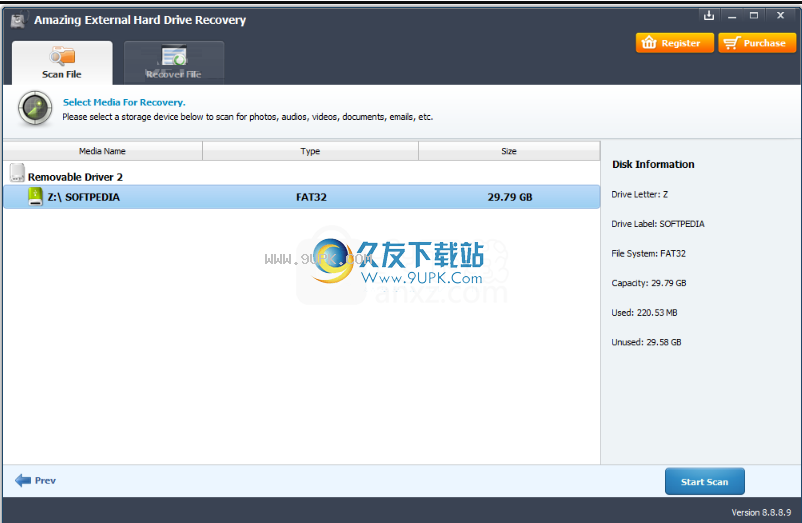The width and height of the screenshot is (802, 523).
Task: Switch to the Recover File tab
Action: [174, 62]
